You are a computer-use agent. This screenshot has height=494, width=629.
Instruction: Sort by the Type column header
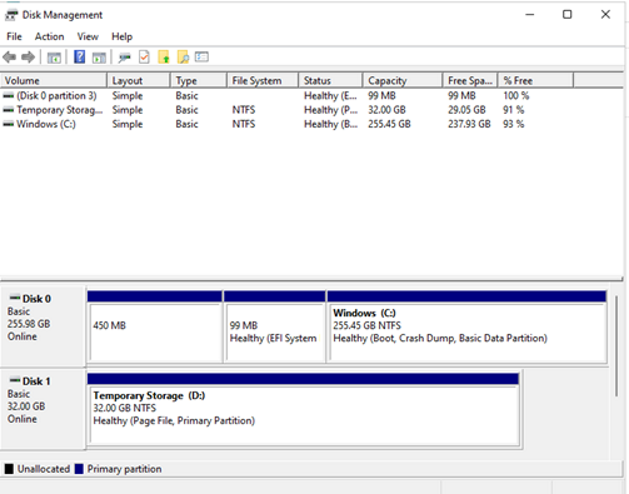coord(199,80)
